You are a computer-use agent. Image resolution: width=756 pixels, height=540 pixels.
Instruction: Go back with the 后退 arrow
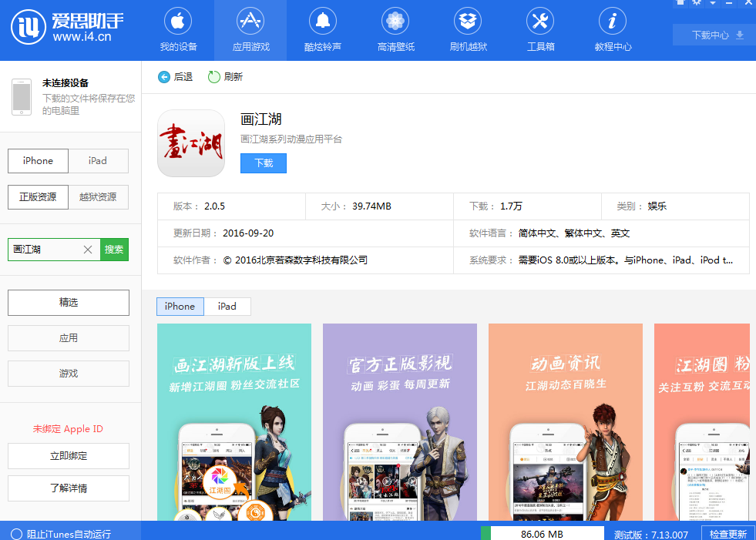176,77
